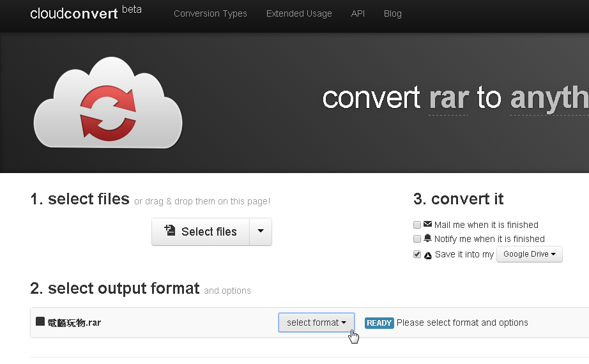Click the cloudconvert cloud logo

coord(108,103)
